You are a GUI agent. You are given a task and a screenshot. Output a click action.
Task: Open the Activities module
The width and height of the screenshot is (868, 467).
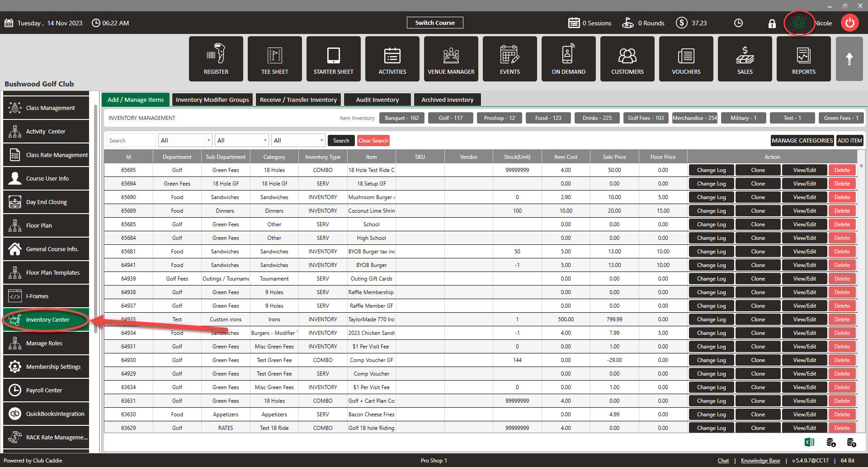tap(392, 59)
